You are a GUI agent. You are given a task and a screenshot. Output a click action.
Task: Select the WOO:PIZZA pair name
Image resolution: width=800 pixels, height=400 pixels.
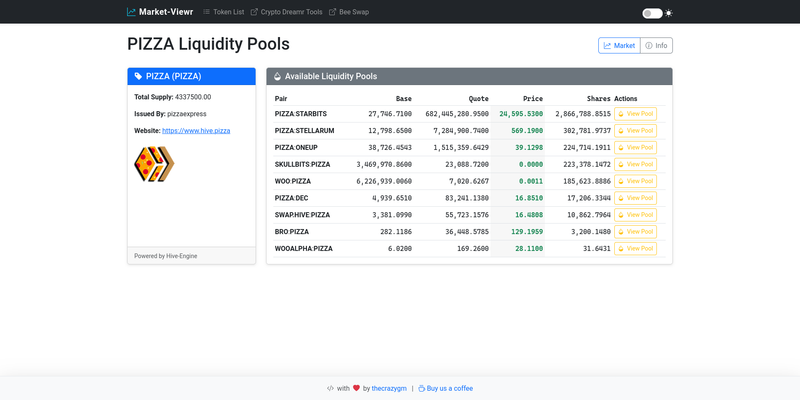click(292, 181)
